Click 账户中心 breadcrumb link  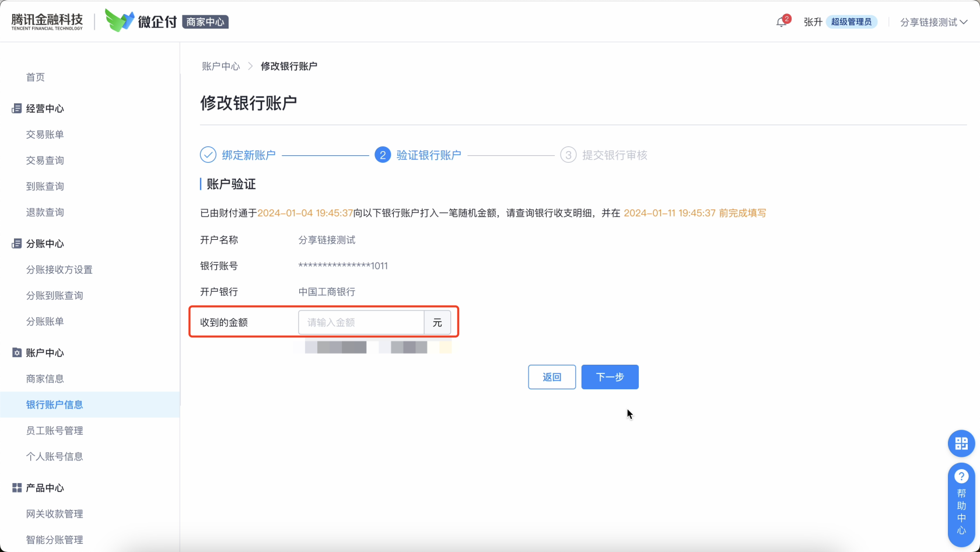[220, 66]
